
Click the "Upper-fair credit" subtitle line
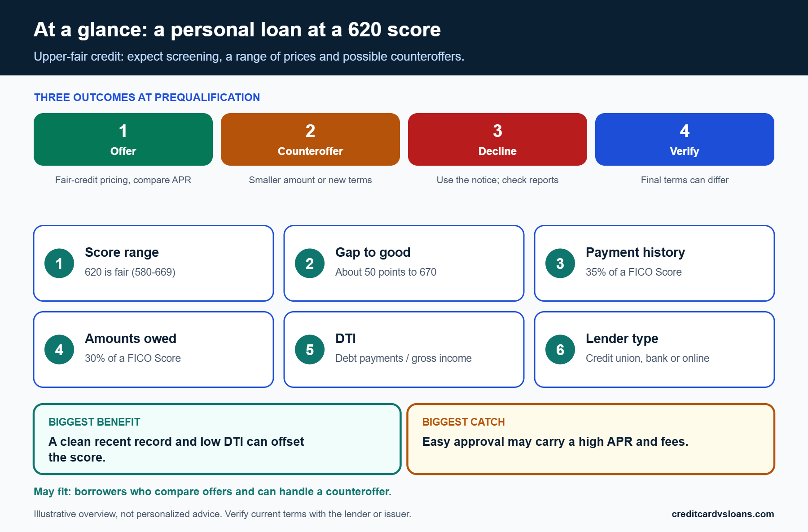tap(249, 57)
